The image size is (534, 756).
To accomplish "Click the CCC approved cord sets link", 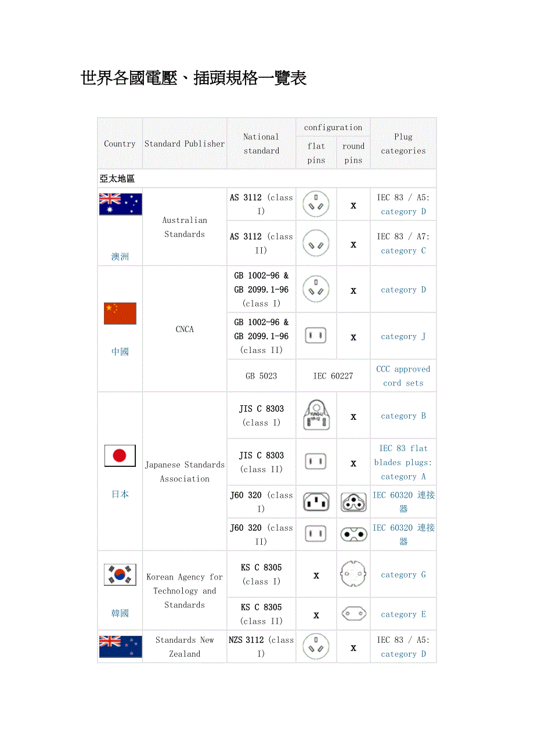I will click(403, 376).
